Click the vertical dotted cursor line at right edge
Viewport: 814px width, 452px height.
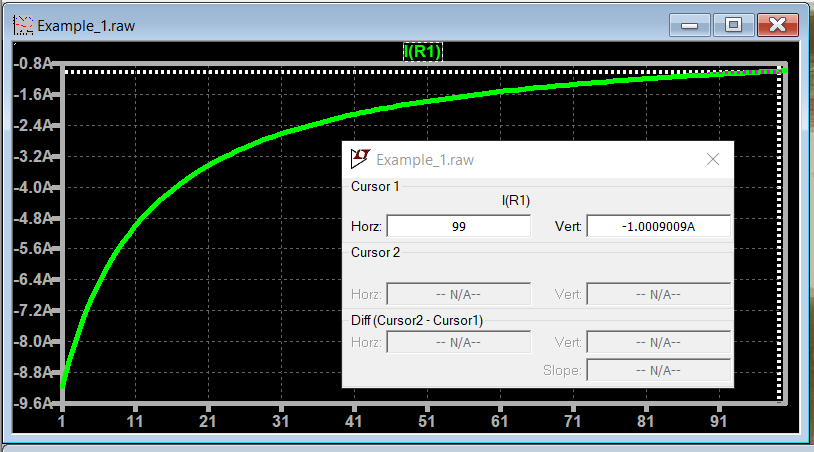pos(779,240)
